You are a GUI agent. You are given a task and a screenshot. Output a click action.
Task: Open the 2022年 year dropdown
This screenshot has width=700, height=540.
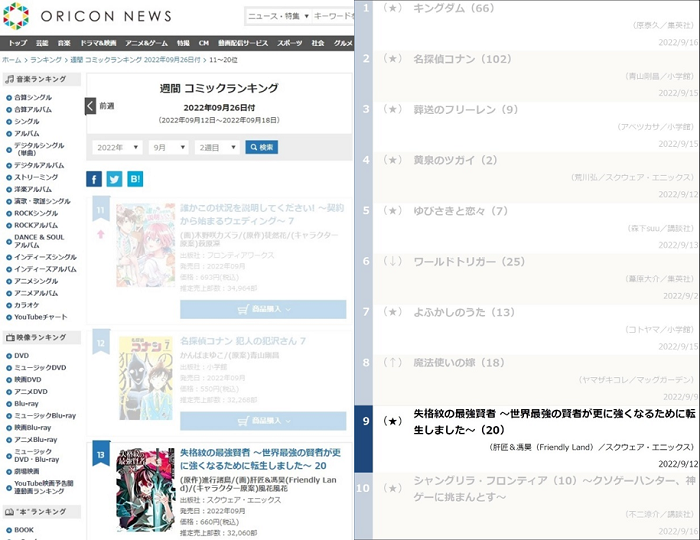[117, 147]
